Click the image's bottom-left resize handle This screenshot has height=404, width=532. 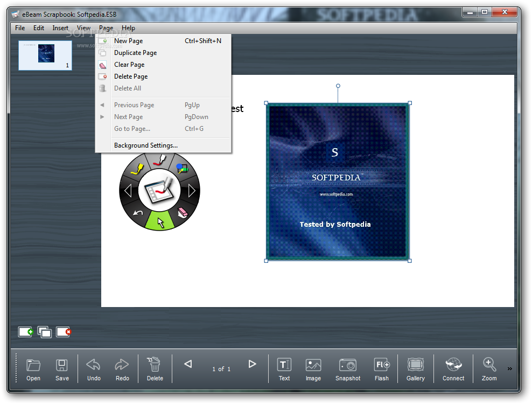pyautogui.click(x=266, y=261)
